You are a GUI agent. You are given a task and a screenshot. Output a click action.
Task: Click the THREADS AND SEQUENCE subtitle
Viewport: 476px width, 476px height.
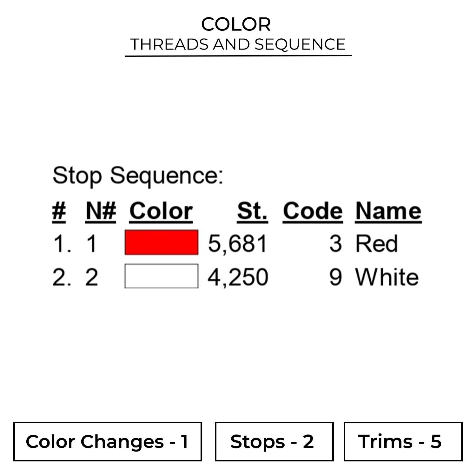click(238, 44)
